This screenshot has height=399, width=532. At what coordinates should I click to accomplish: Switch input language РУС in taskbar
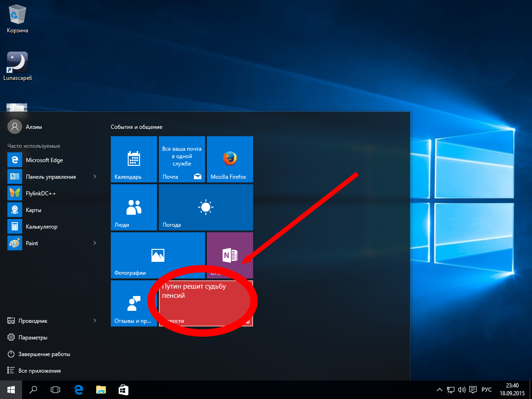coord(487,390)
